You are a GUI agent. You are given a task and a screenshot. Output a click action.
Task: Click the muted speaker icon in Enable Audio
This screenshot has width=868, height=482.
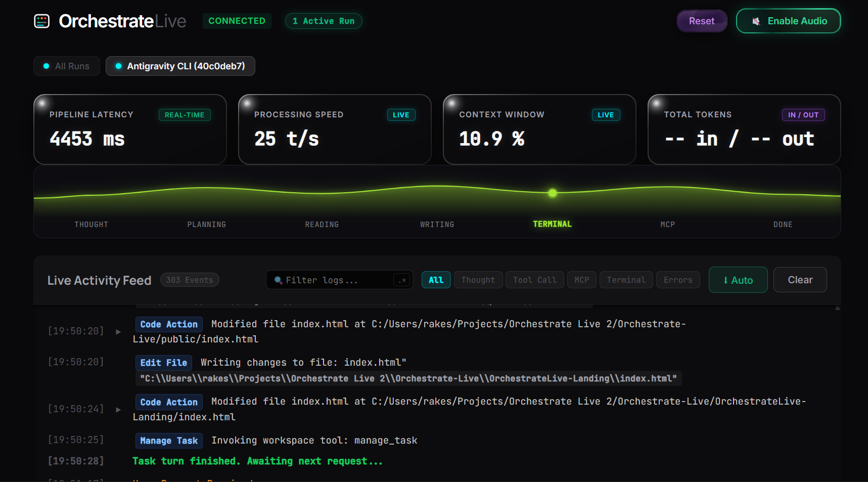pos(756,21)
